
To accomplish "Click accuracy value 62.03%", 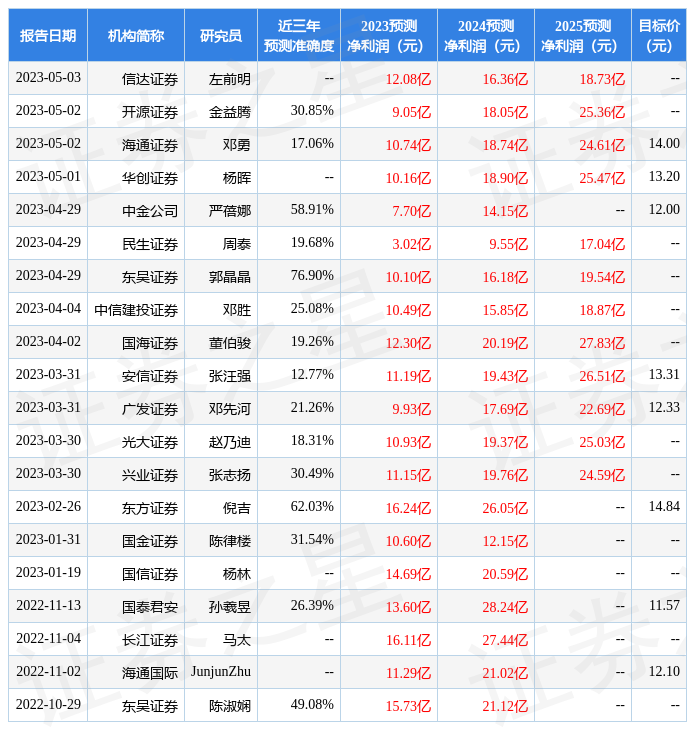I will tap(312, 507).
